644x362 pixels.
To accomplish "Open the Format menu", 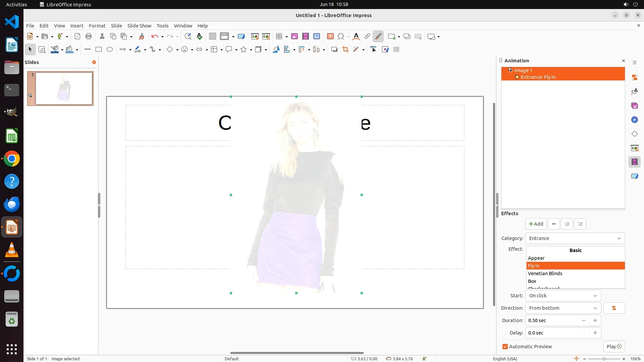I will (x=97, y=26).
